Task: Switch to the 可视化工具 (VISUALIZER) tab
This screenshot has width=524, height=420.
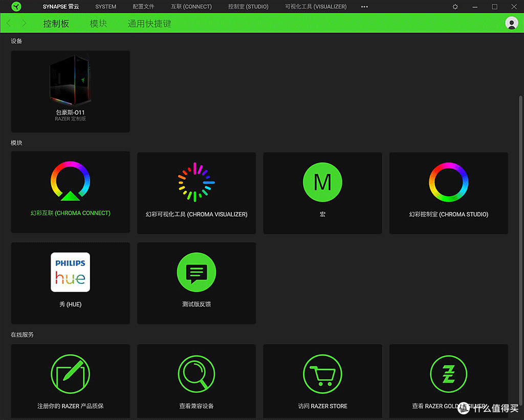Action: click(316, 7)
